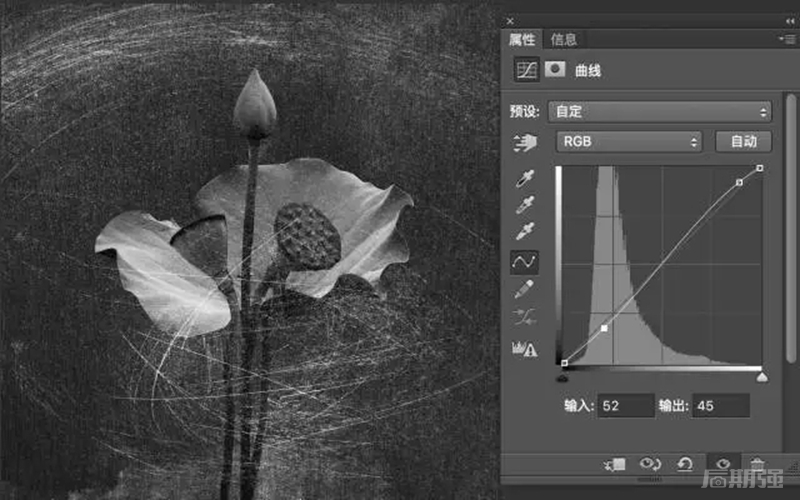The width and height of the screenshot is (800, 500).
Task: Click the curves adjustment icon
Action: 527,69
